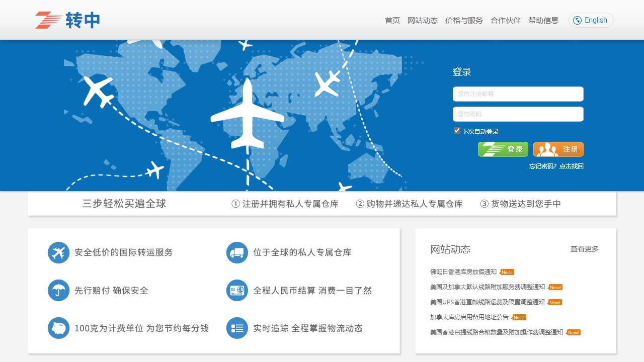
Task: Click the 安全低价的国际转运服务 text
Action: [124, 252]
